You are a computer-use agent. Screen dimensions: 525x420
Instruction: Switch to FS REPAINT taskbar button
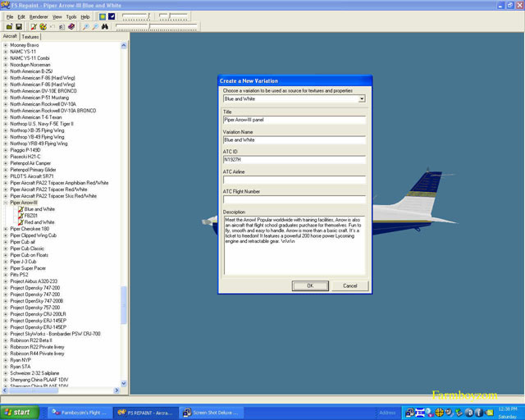[x=145, y=413]
